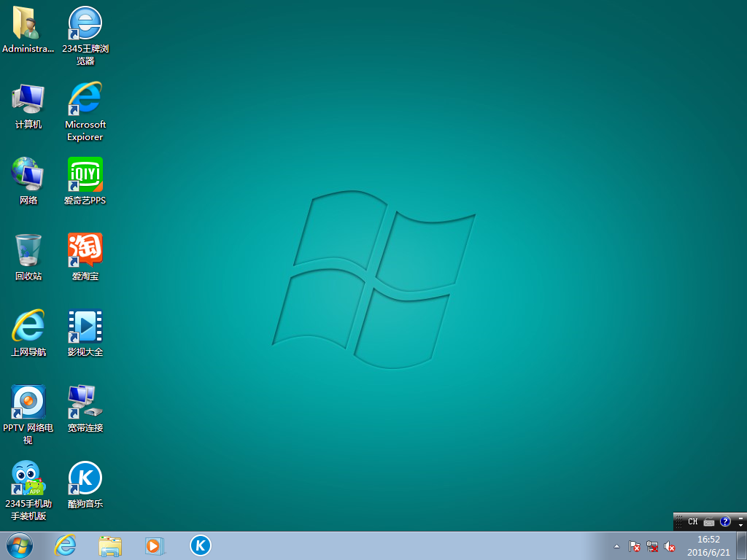The image size is (747, 560).
Task: Select the 爱奇艺PPS shortcut icon
Action: [85, 181]
